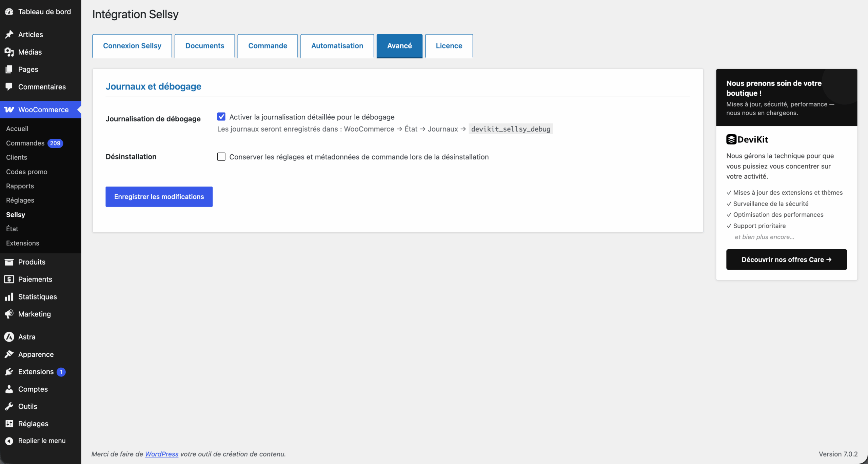Click the Produits archive box icon
The width and height of the screenshot is (868, 464).
9,262
